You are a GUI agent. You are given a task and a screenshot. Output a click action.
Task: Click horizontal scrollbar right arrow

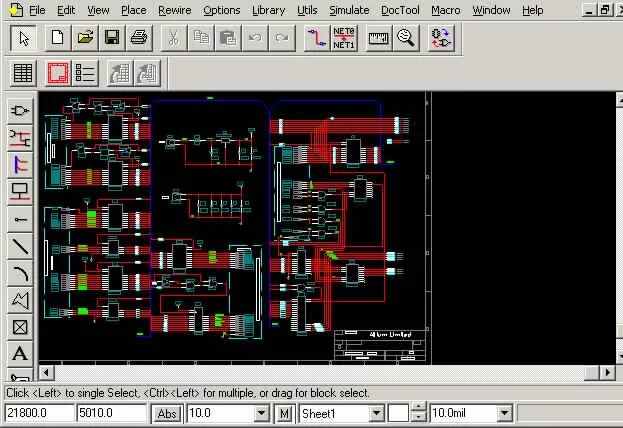608,373
